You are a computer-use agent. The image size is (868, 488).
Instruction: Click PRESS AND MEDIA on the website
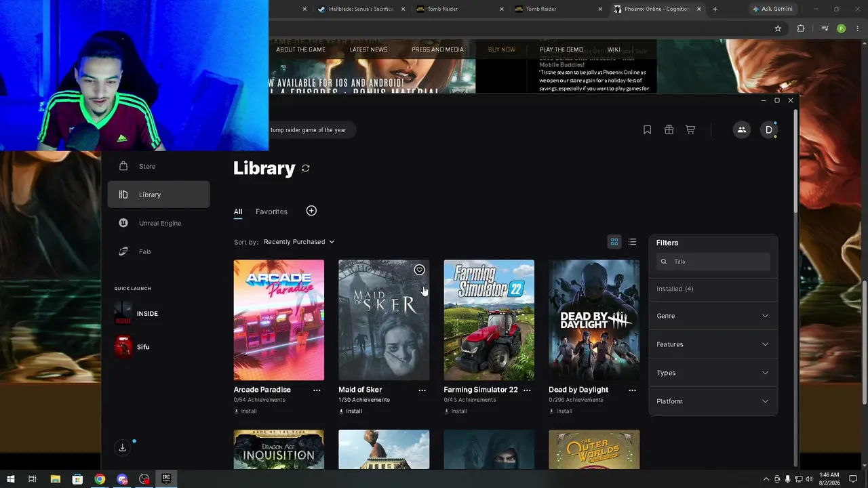[x=437, y=49]
